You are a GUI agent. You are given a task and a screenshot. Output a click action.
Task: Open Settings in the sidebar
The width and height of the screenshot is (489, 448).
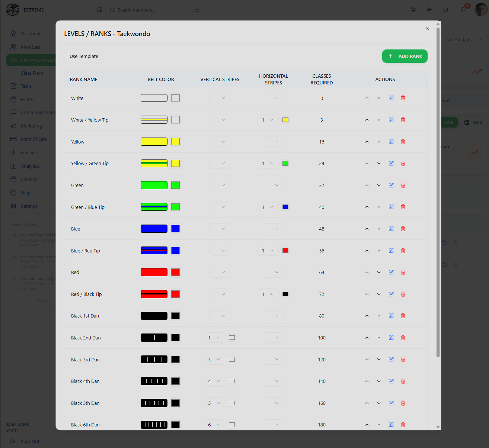pos(29,206)
